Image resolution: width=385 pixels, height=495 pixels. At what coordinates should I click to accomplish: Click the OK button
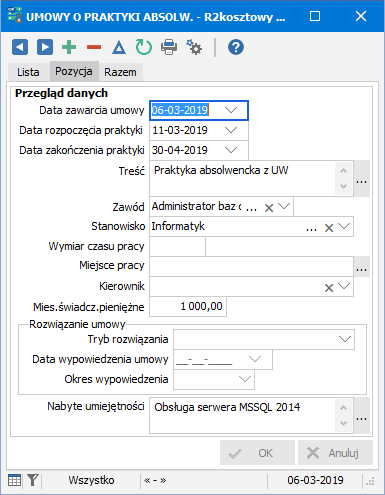pos(257,453)
